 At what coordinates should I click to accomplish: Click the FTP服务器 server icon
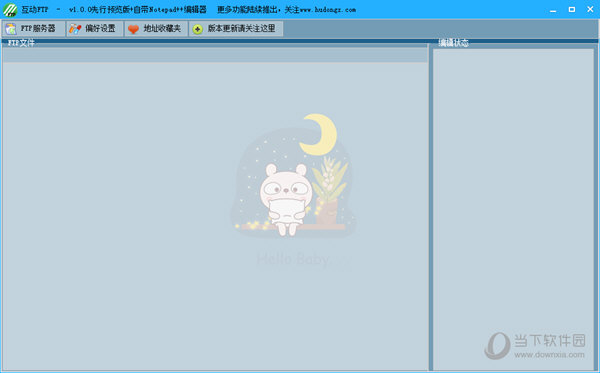(11, 29)
